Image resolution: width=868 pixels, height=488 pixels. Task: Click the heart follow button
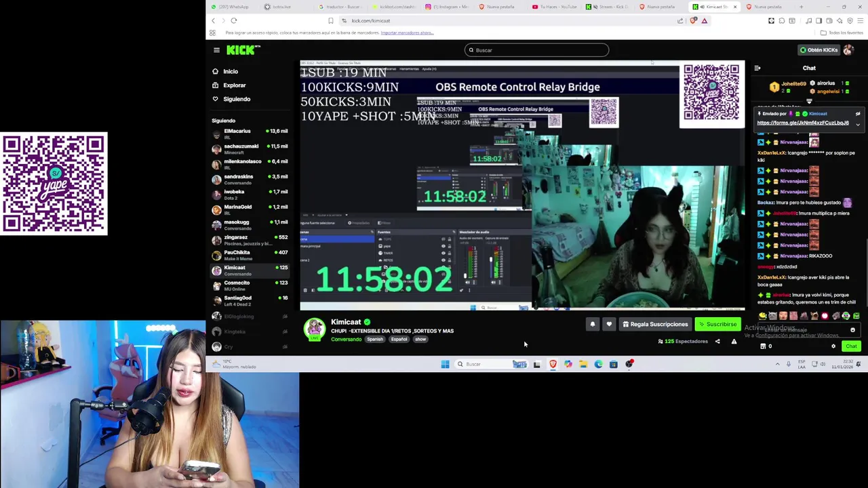point(609,324)
